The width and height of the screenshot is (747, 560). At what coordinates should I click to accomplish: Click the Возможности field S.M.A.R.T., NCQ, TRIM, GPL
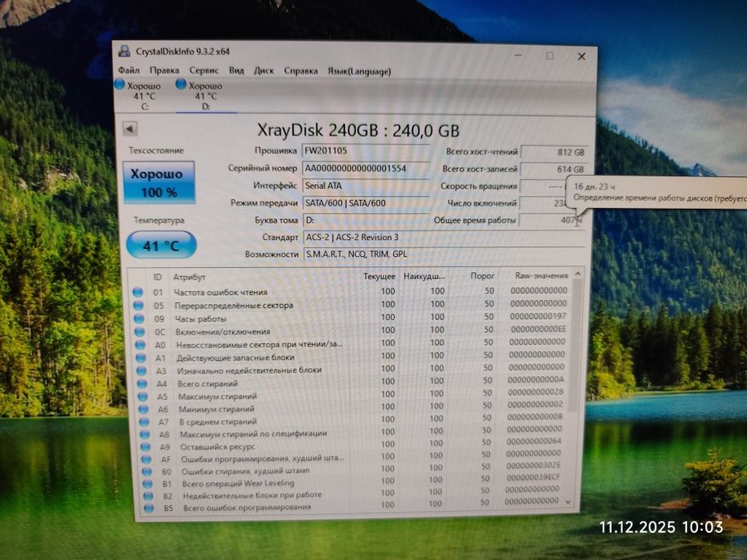point(444,254)
